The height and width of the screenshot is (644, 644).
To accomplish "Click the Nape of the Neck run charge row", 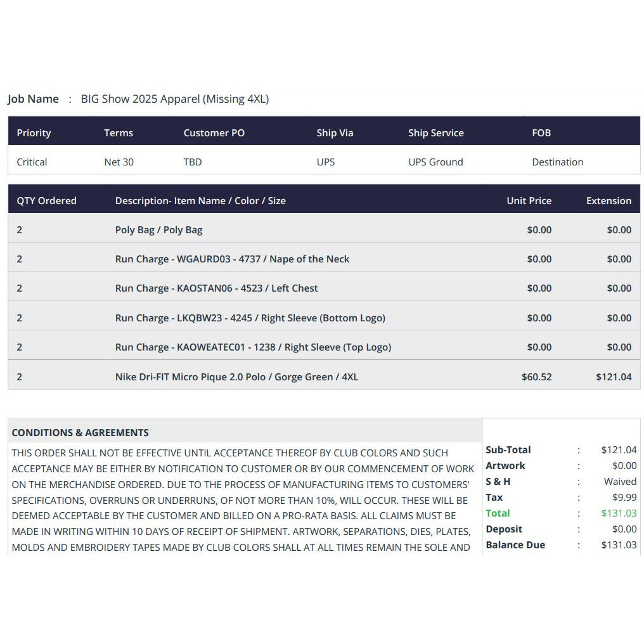I will tap(324, 259).
